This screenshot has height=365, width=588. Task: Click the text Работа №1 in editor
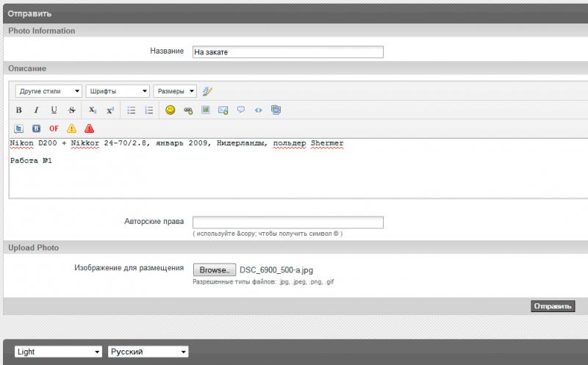31,160
